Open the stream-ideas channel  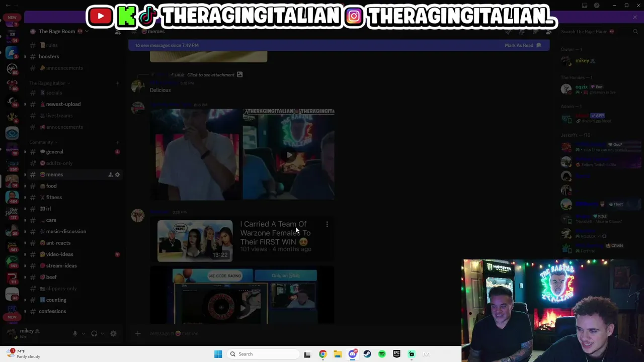point(74,265)
